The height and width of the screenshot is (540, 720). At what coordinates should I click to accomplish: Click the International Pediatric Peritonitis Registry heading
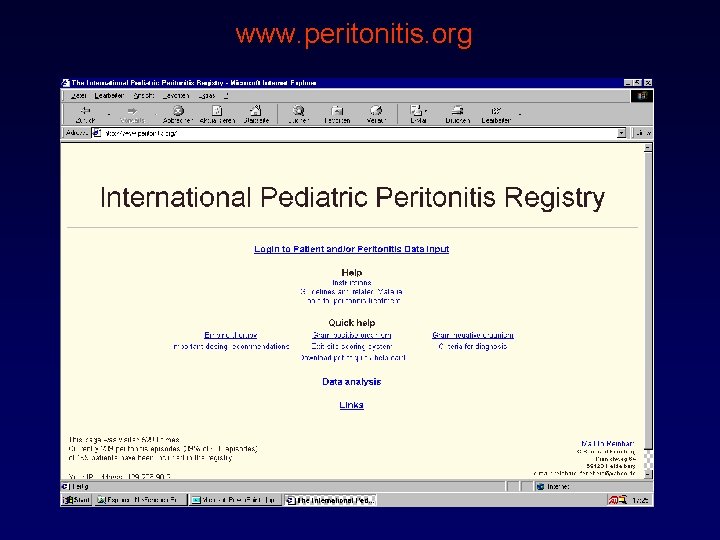pos(352,197)
